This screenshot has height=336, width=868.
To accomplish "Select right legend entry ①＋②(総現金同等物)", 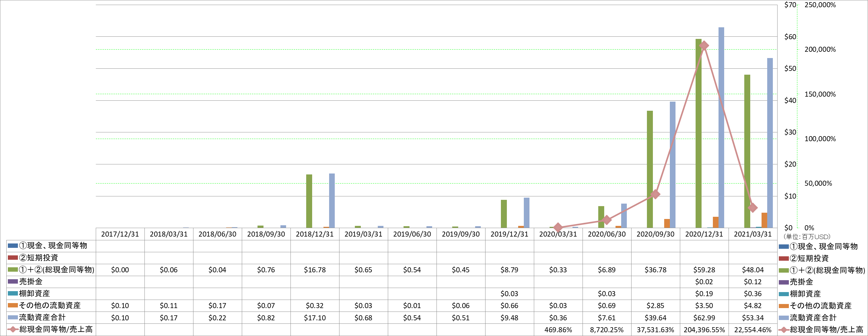I will click(827, 270).
